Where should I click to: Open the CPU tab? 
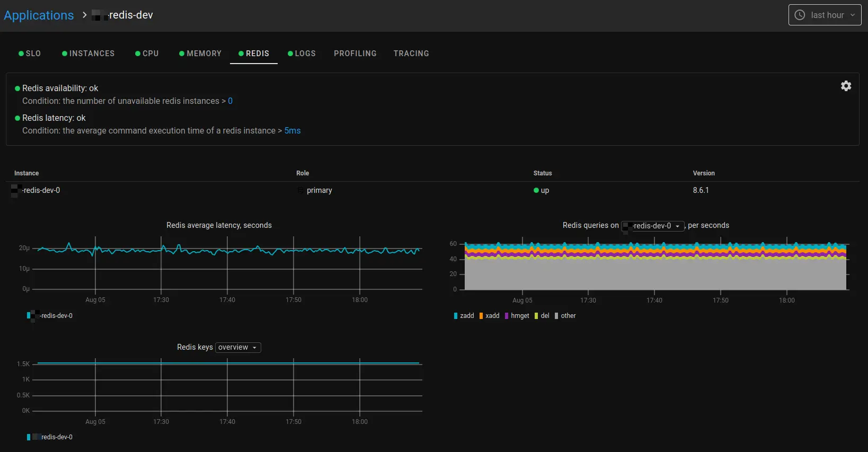click(147, 54)
